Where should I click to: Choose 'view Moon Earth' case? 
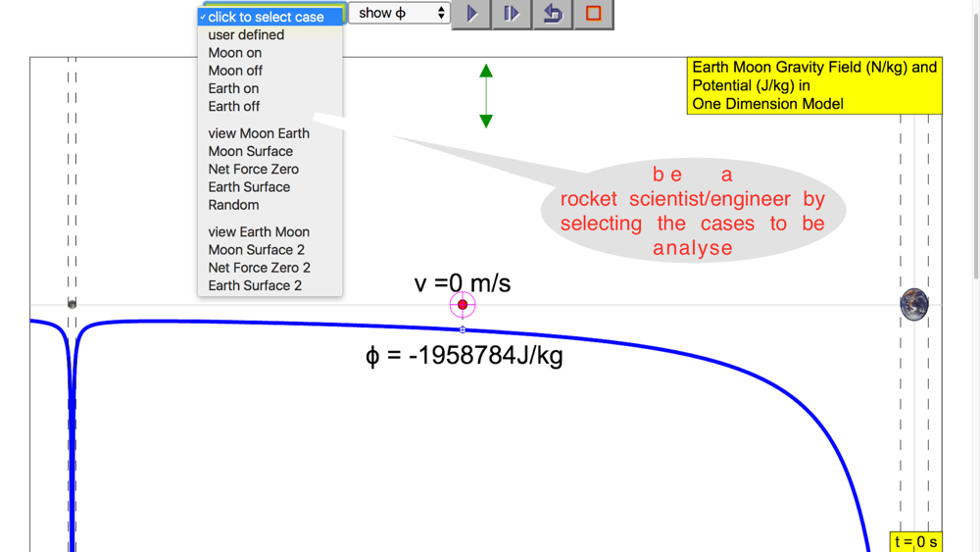tap(270, 133)
